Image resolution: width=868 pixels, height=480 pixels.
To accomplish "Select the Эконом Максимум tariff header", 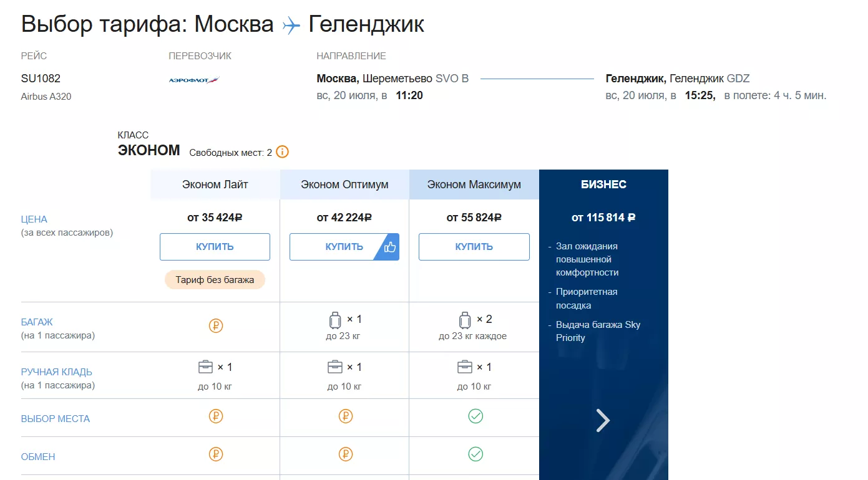I will (474, 185).
